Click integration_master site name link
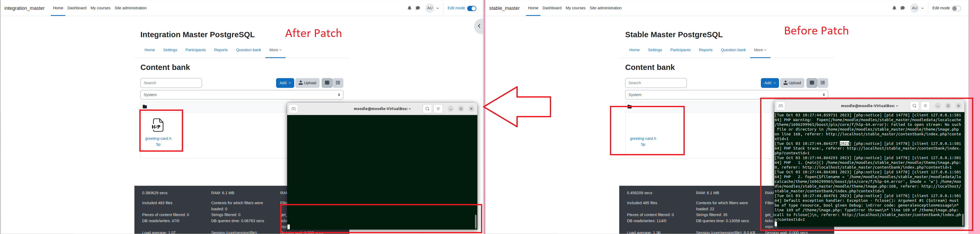The width and height of the screenshot is (980, 234). click(24, 8)
